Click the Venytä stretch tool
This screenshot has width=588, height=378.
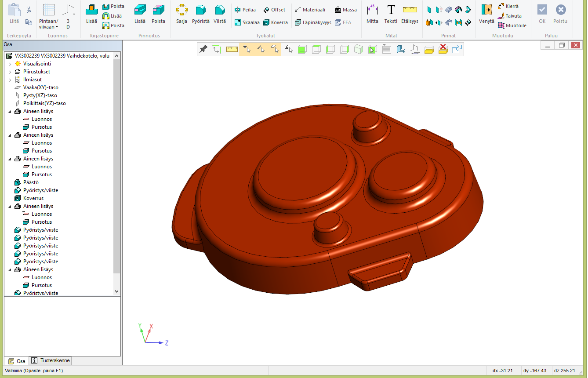(486, 13)
